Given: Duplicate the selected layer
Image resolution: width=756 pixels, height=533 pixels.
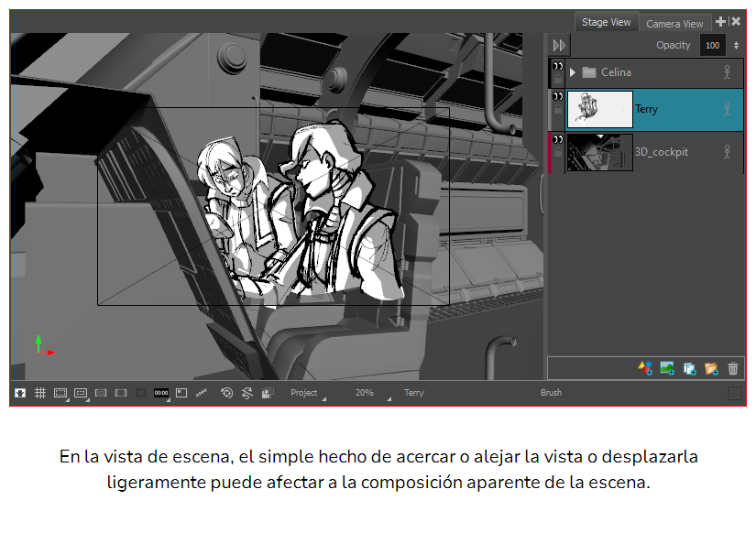Looking at the screenshot, I should pyautogui.click(x=689, y=368).
